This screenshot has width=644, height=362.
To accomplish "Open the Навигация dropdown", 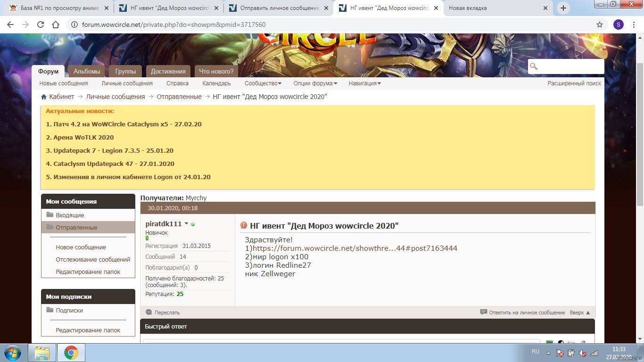I will pyautogui.click(x=364, y=83).
